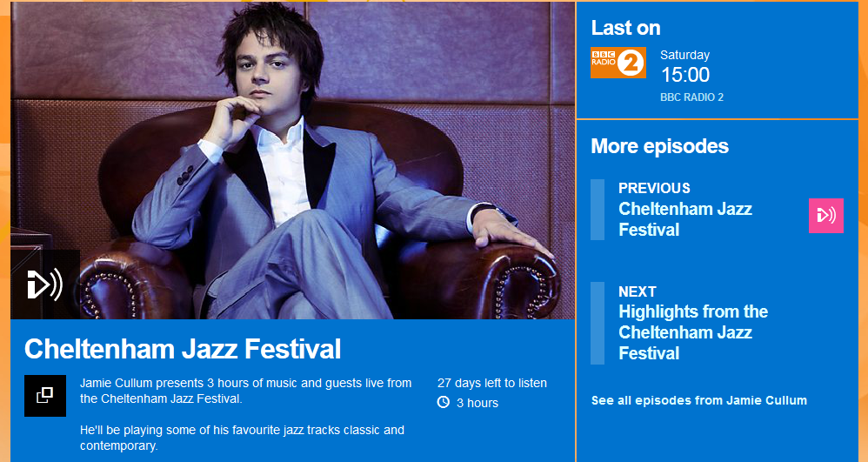Click the Saturday 15:00 broadcast time
This screenshot has height=462, width=868.
pyautogui.click(x=684, y=68)
